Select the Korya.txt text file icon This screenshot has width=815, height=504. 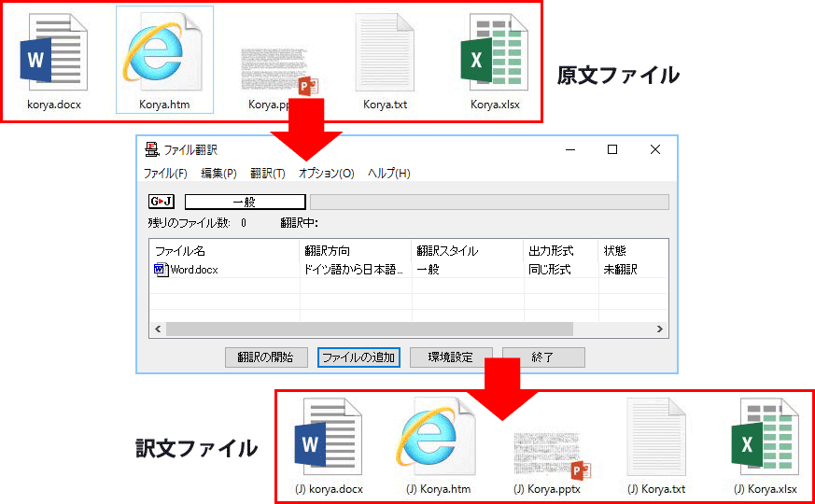[385, 62]
